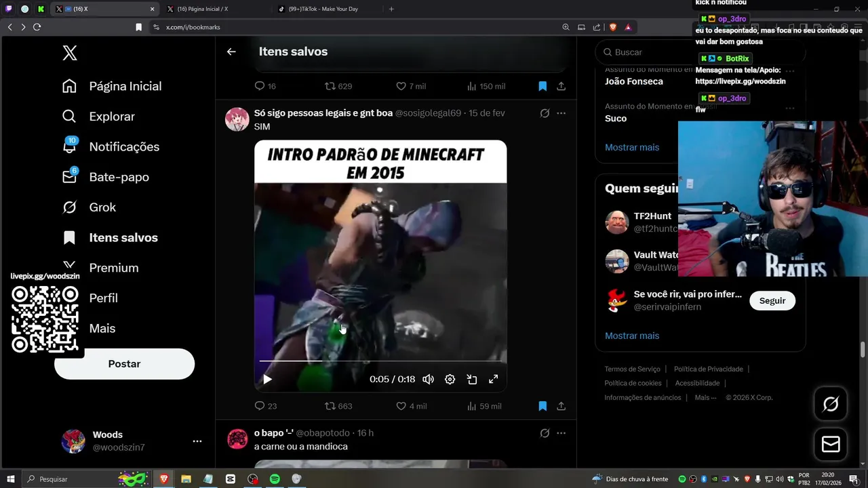Image resolution: width=868 pixels, height=488 pixels.
Task: Open Brave Shields lion icon
Action: (612, 27)
